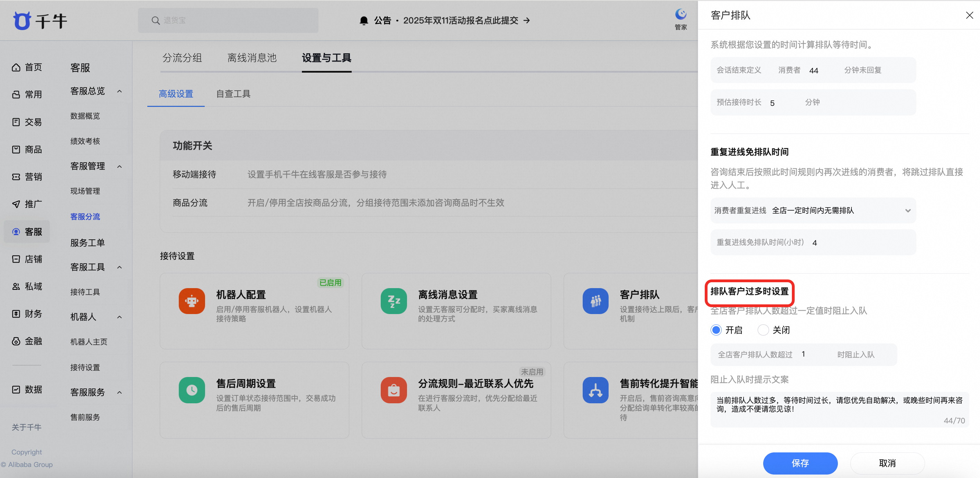Click the 已启用 status badge
The image size is (980, 478).
(330, 283)
